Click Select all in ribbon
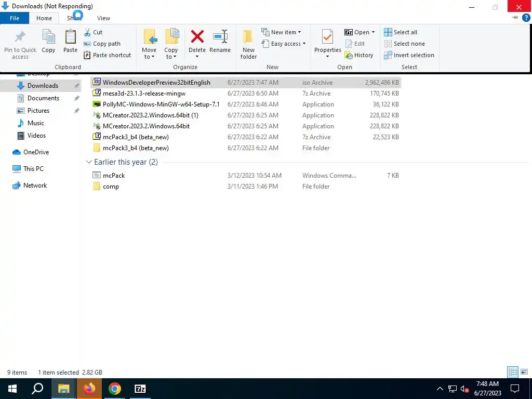Image resolution: width=532 pixels, height=399 pixels. [401, 32]
